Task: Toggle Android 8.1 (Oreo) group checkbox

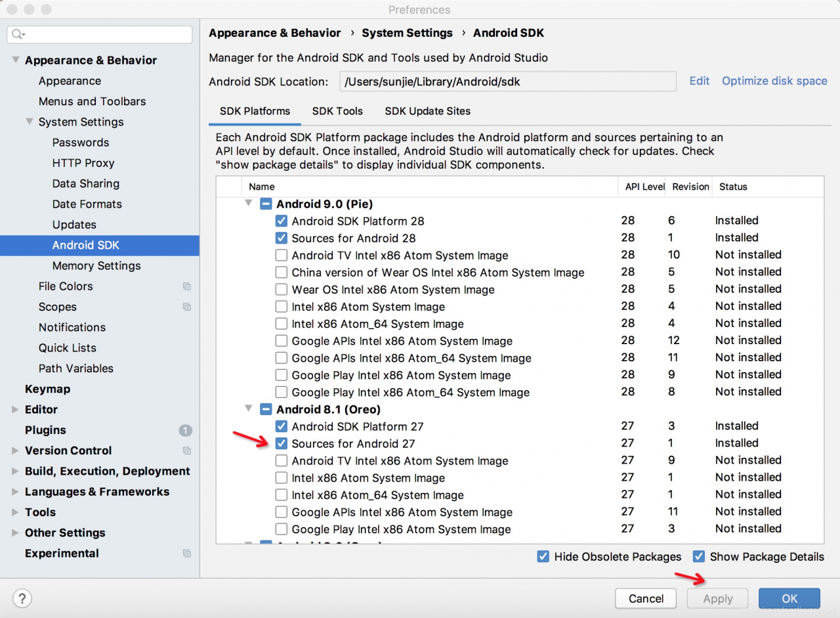Action: (266, 409)
